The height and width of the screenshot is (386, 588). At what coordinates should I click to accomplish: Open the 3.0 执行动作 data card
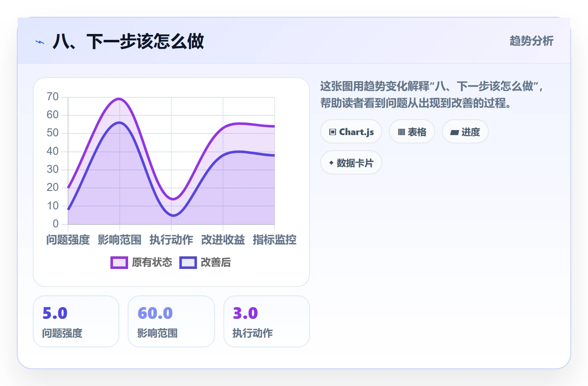click(267, 321)
